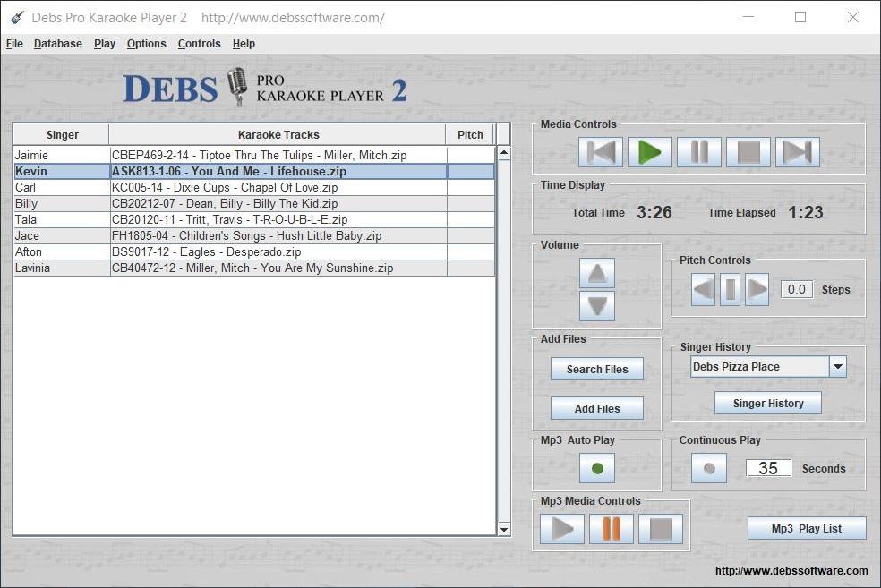Skip to next karaoke track
Screen dimensions: 881x588
797,152
